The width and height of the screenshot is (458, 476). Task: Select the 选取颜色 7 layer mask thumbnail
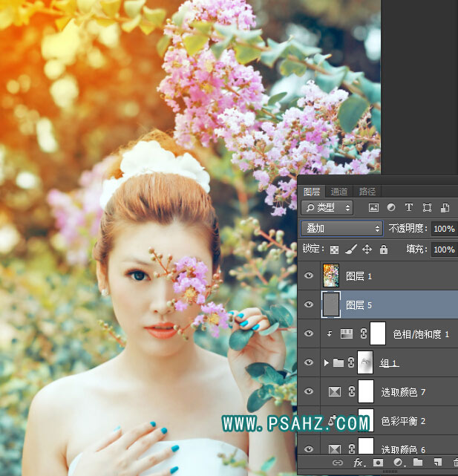[366, 391]
